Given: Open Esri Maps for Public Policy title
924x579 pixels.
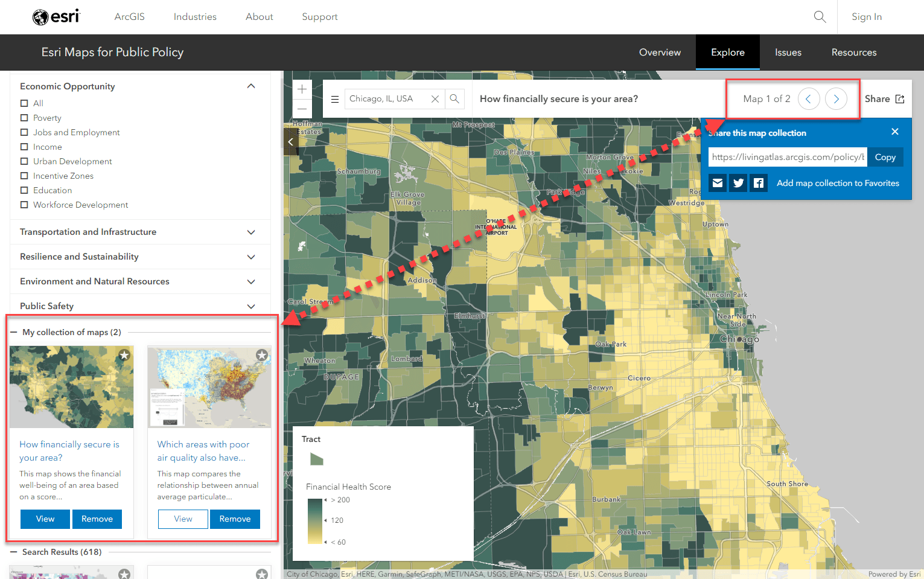Looking at the screenshot, I should [112, 53].
